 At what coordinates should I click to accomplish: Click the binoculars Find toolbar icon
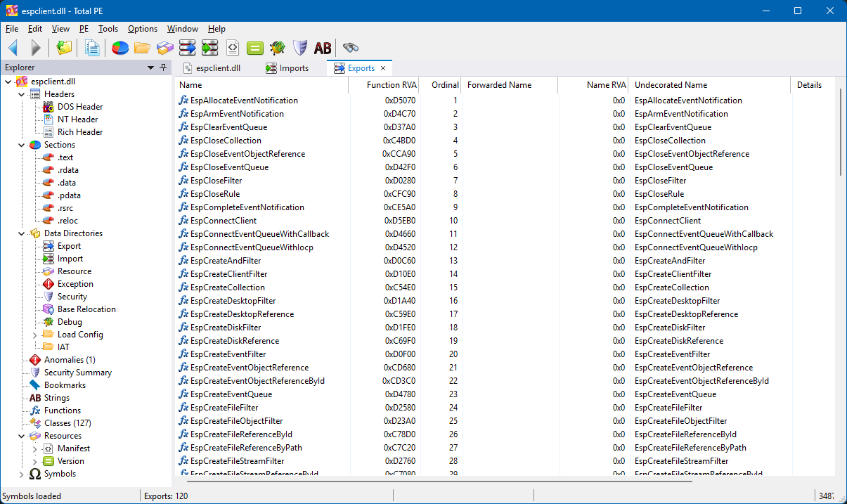tap(351, 48)
